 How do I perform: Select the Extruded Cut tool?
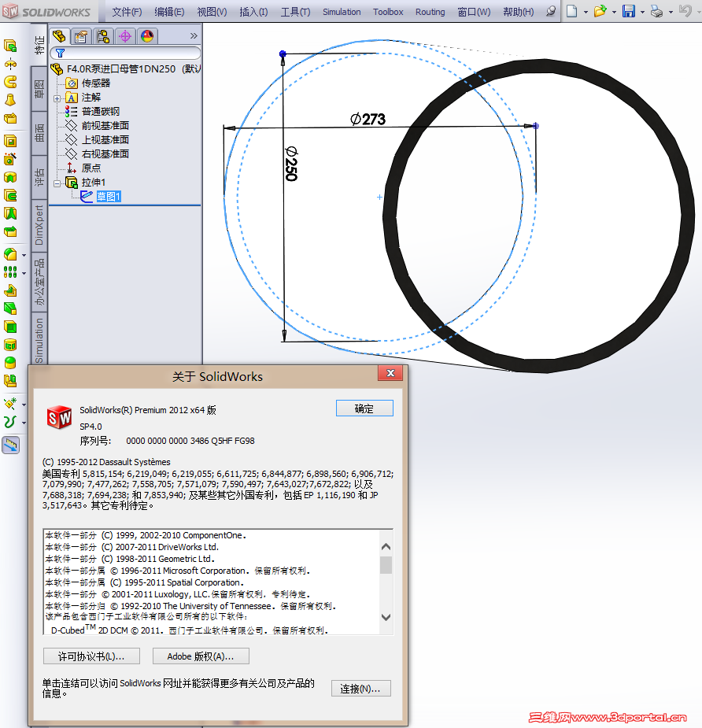[10, 141]
